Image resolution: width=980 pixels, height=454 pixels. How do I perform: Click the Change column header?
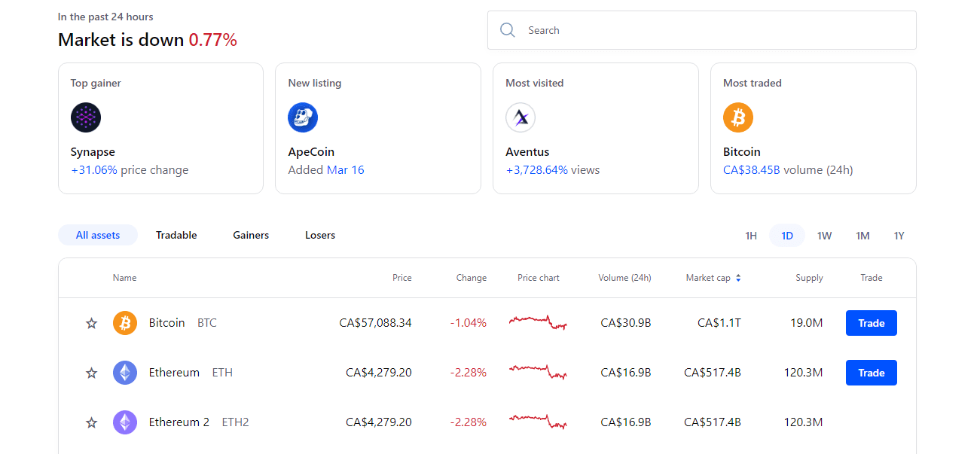[x=472, y=278]
